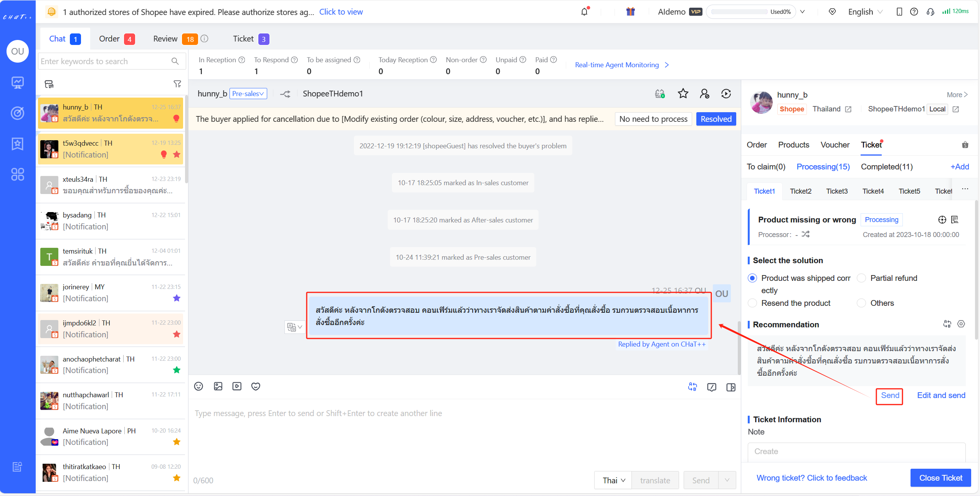Open the Products tab in customer panel
This screenshot has width=980, height=496.
793,145
